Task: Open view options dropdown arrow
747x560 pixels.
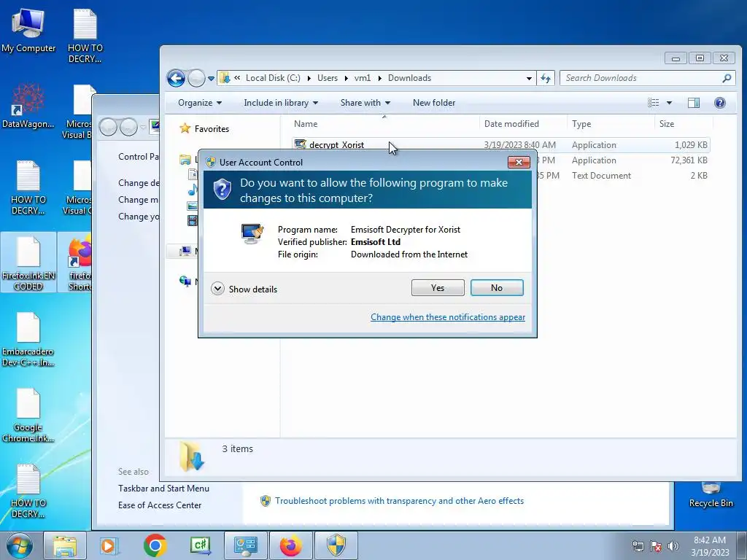Action: tap(669, 103)
